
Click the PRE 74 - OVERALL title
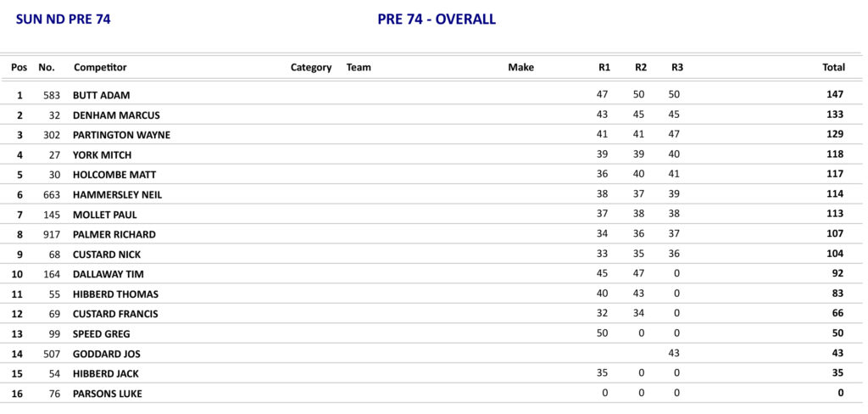pyautogui.click(x=437, y=20)
